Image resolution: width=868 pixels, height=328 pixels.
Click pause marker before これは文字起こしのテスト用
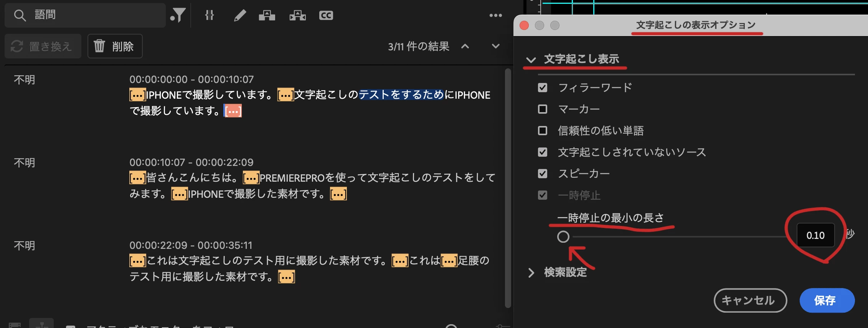click(x=138, y=261)
